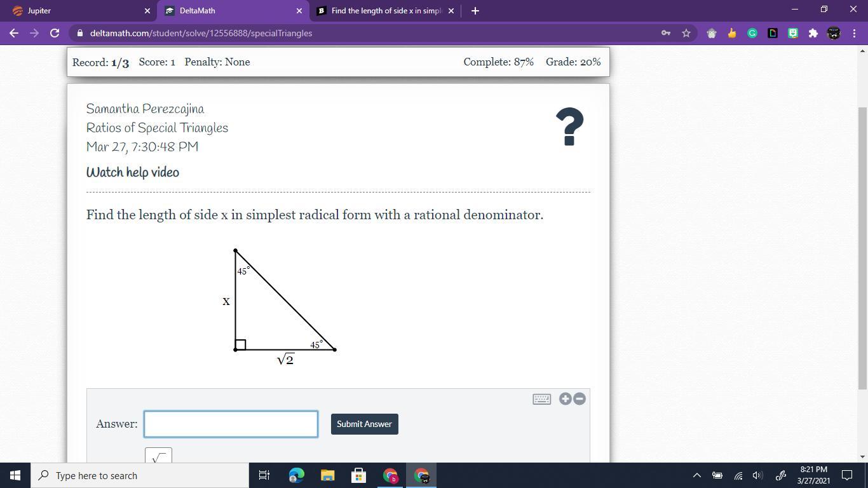Screen dimensions: 868x488
Task: Click the Record: 1/3 text
Action: [100, 62]
